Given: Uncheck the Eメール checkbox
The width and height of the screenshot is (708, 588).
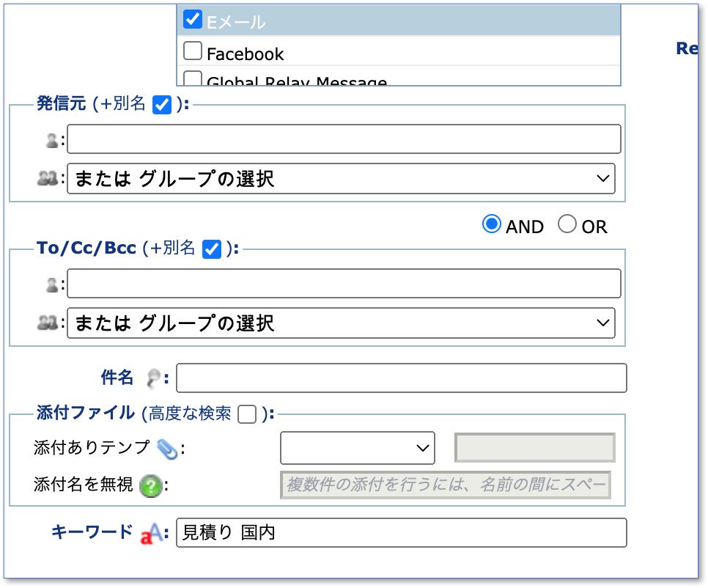Looking at the screenshot, I should click(x=193, y=19).
